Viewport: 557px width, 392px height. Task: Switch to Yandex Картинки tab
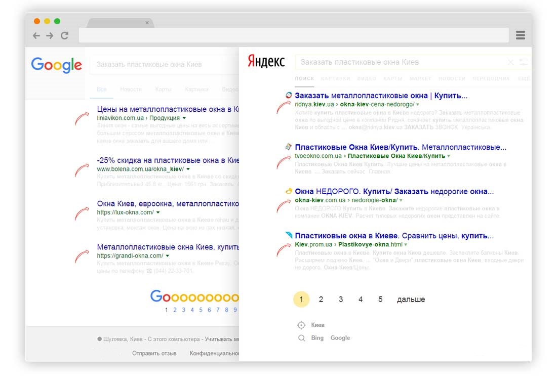tap(335, 78)
